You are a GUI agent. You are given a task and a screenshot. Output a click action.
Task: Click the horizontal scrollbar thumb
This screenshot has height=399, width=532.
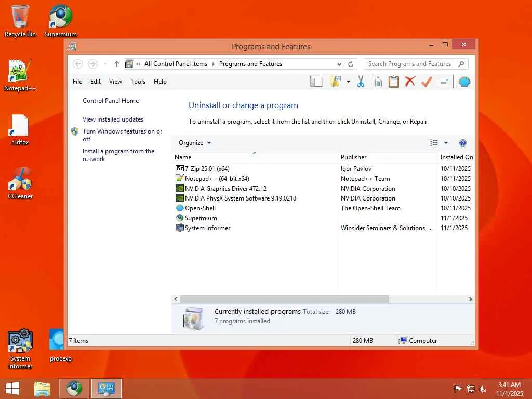(x=284, y=299)
